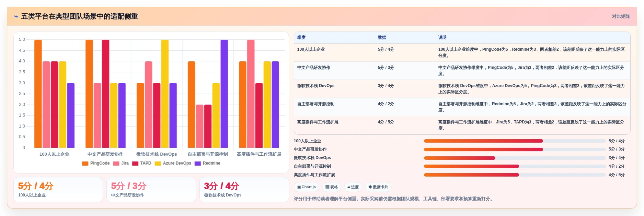Viewport: 644px width, 216px height.
Task: Click the 说明 column header
Action: pyautogui.click(x=442, y=37)
